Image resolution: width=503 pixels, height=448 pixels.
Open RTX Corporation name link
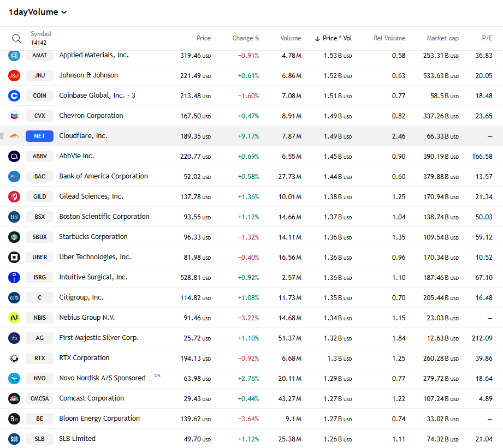(84, 358)
